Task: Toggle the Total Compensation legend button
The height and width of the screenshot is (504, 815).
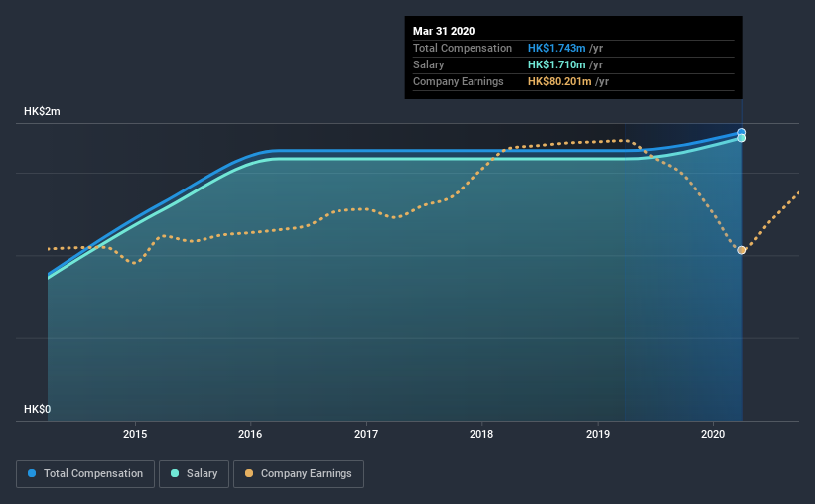Action: click(85, 474)
